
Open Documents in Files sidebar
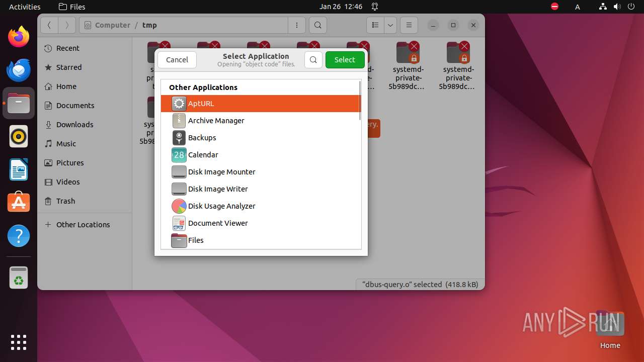point(85,106)
